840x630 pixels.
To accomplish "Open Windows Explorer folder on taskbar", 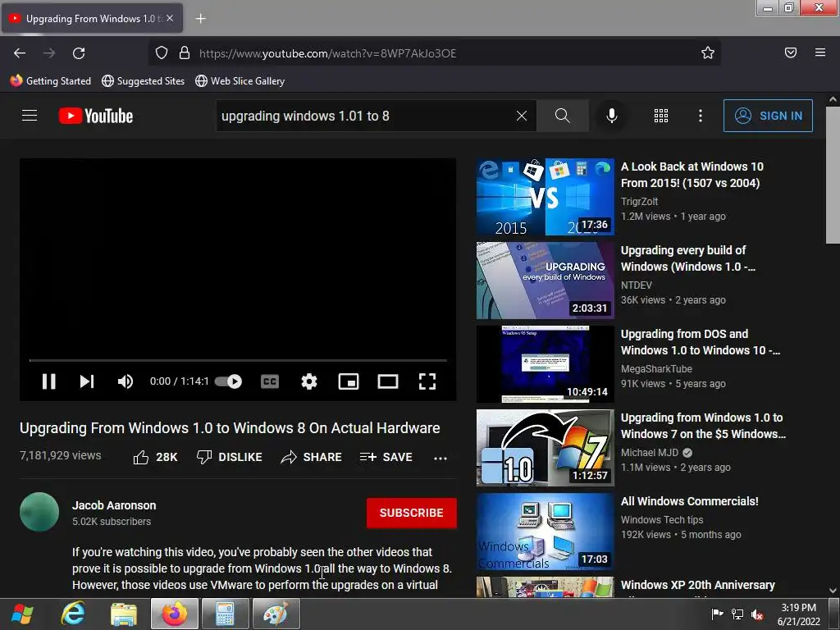I will 124,614.
